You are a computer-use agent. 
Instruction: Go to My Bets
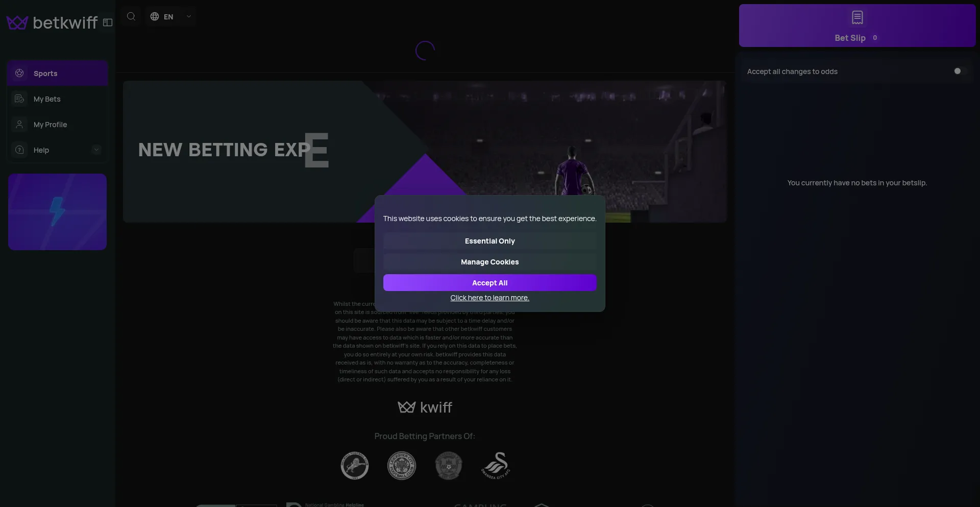[x=47, y=99]
